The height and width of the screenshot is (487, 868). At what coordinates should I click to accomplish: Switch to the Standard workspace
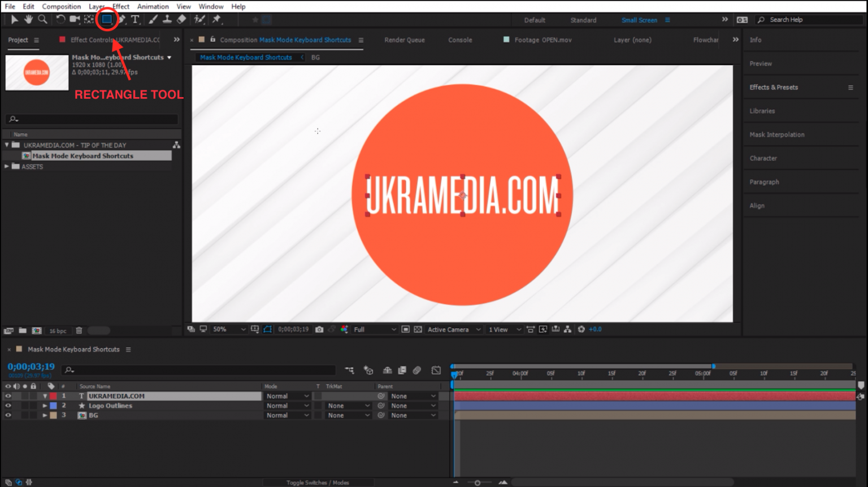tap(583, 20)
